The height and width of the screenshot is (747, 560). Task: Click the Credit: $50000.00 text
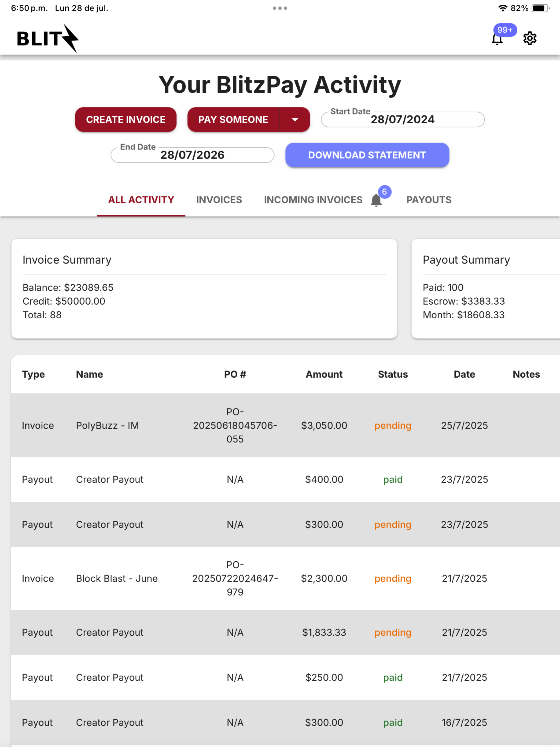click(x=64, y=301)
